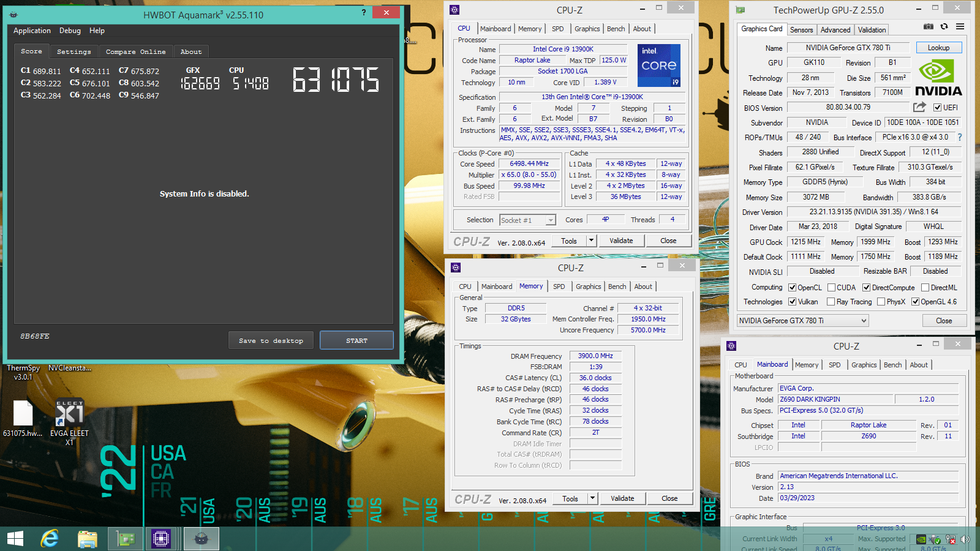Toggle the Vulkan checkbox
Viewport: 980px width, 551px height.
tap(792, 302)
